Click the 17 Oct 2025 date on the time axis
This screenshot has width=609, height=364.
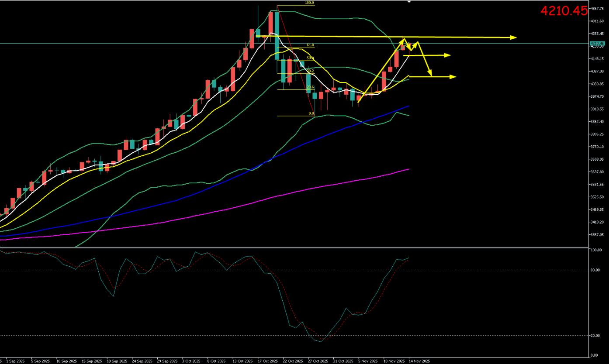pos(267,361)
